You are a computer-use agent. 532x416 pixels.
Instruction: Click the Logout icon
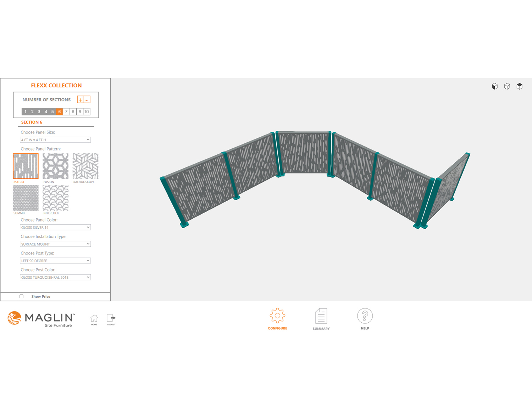click(x=111, y=319)
